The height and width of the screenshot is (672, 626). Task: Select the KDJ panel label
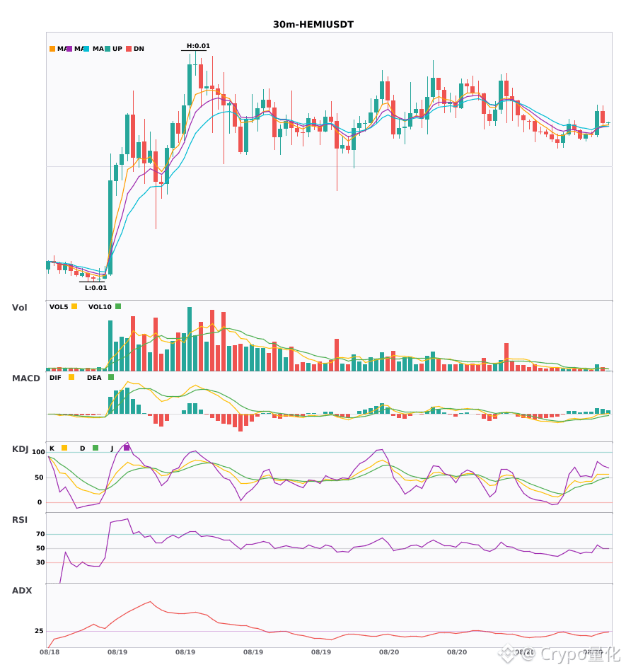click(x=20, y=449)
